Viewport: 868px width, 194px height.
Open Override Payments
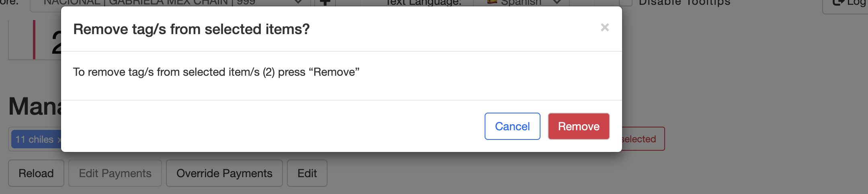tap(224, 173)
